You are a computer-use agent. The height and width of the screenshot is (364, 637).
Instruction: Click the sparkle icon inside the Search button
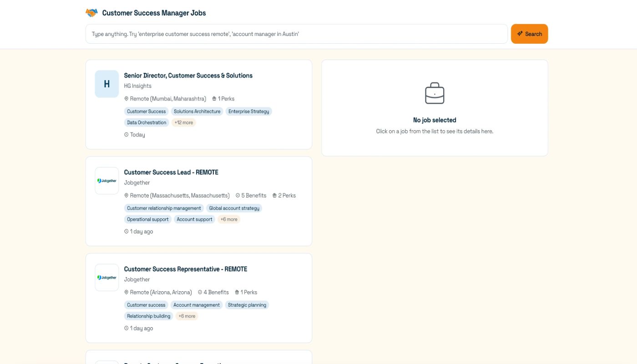tap(520, 33)
